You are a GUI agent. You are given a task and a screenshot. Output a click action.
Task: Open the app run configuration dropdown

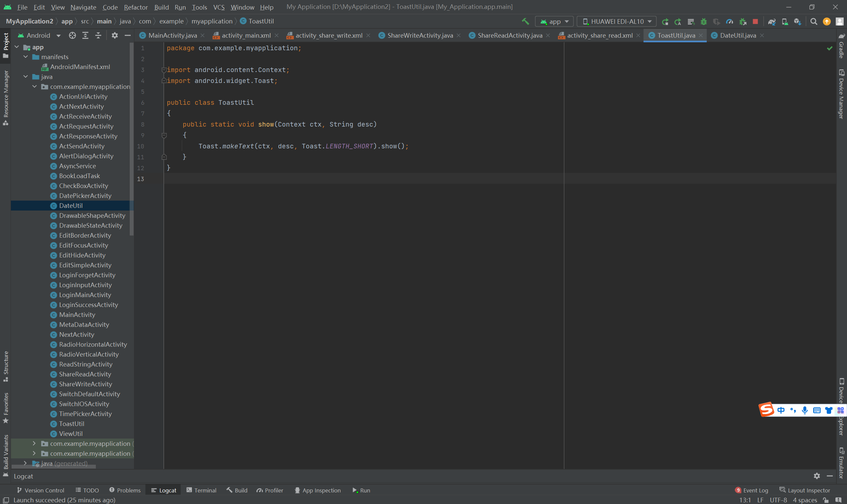(555, 21)
